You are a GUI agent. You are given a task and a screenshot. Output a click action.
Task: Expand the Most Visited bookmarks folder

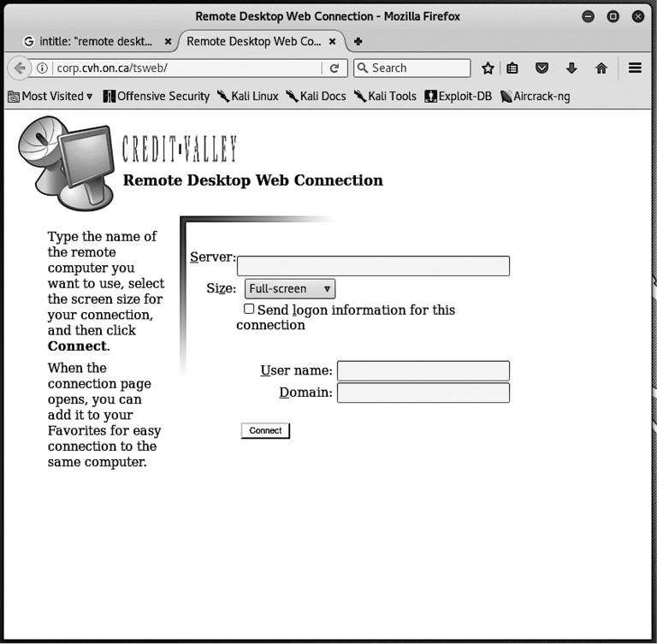tap(50, 97)
